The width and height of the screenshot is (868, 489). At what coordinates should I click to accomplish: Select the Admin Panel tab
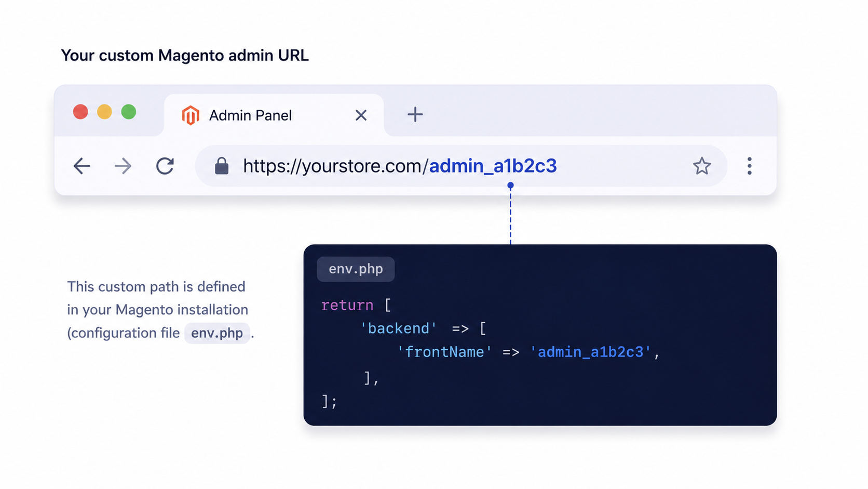click(x=274, y=115)
